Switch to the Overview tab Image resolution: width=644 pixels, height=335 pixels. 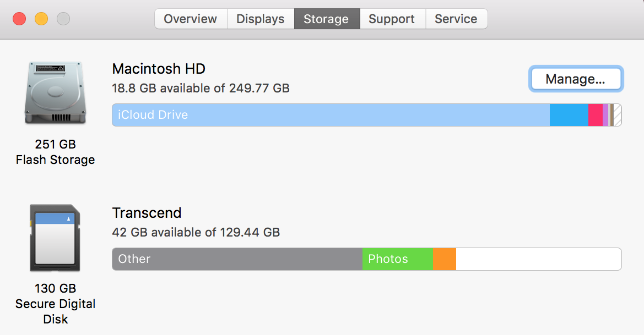(191, 19)
